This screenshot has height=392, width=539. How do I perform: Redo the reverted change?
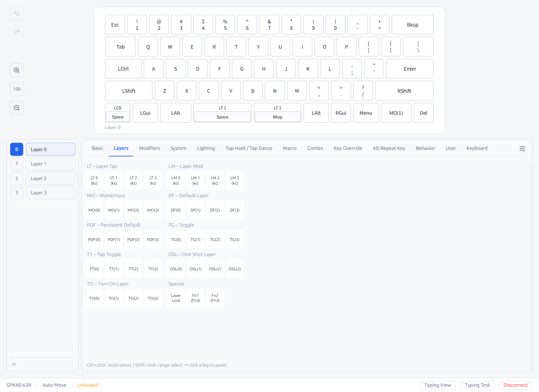pyautogui.click(x=16, y=32)
